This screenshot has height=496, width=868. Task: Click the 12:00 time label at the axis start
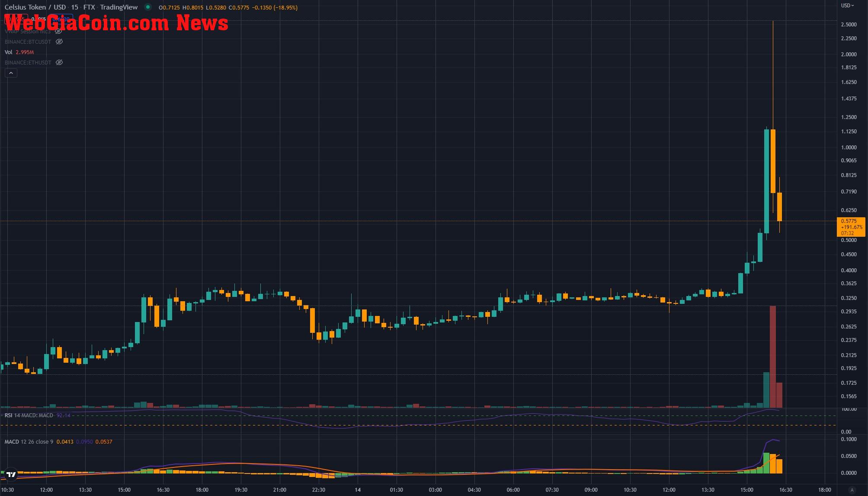tap(46, 490)
